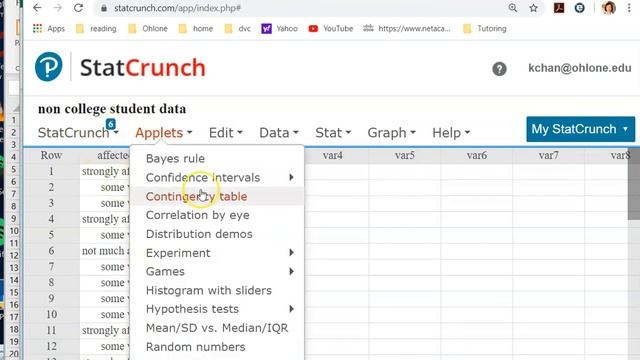Click the help question mark icon
This screenshot has height=360, width=640.
click(x=499, y=69)
